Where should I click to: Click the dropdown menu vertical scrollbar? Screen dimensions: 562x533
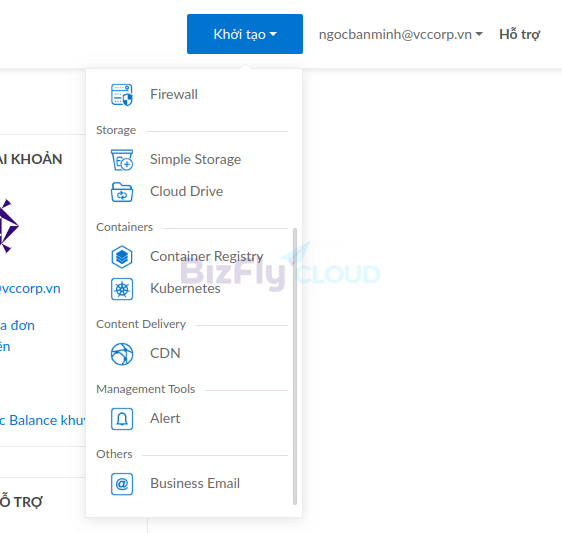(295, 366)
